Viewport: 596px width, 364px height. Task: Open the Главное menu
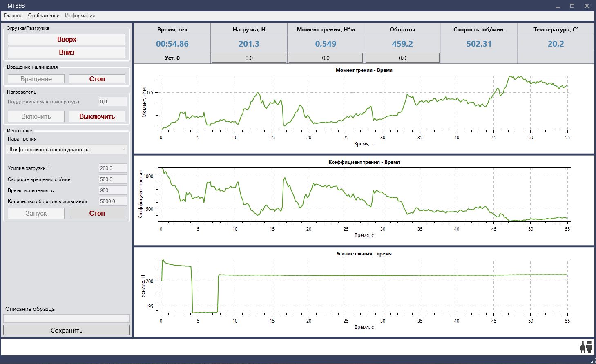coord(13,16)
